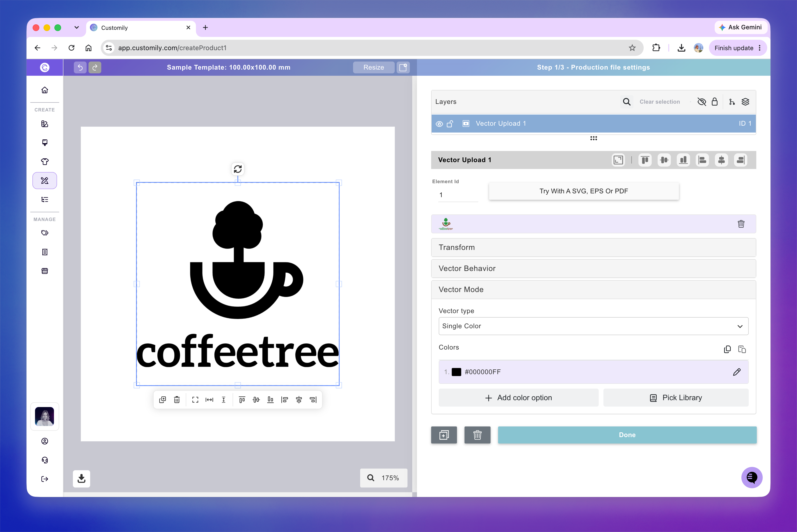Edit color #000000FF with the pencil icon
This screenshot has height=532, width=797.
point(737,372)
